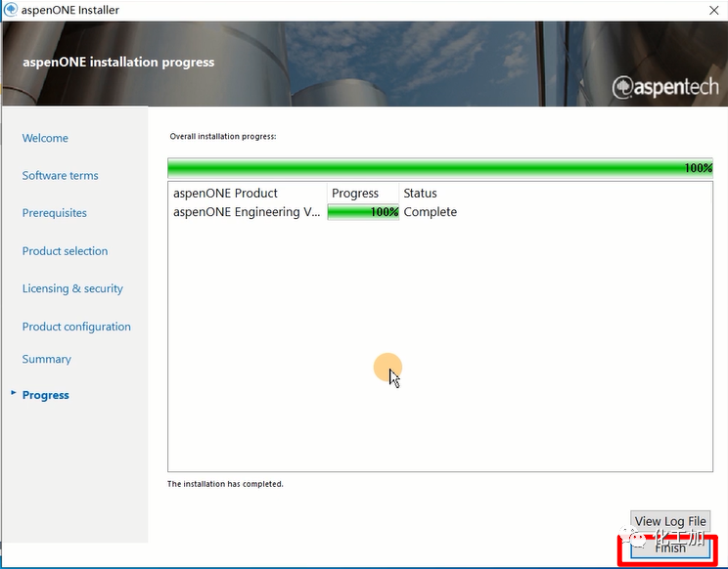Open the Software terms step
This screenshot has height=569, width=728.
click(60, 176)
